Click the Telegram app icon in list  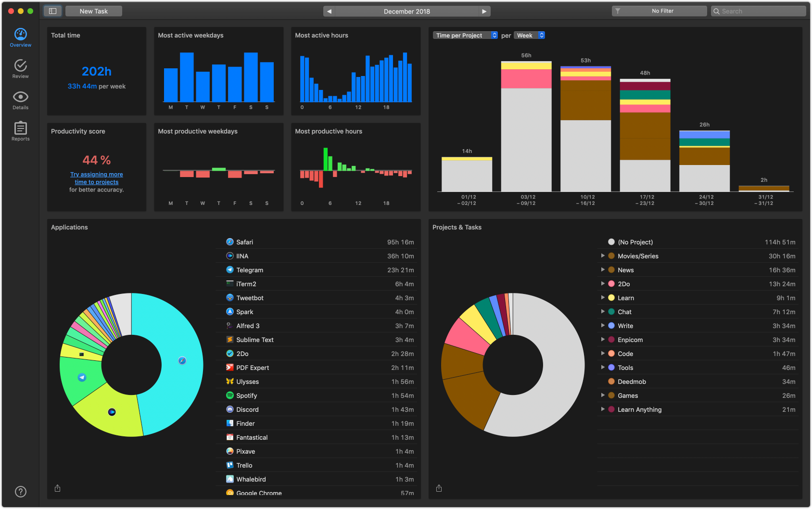230,270
